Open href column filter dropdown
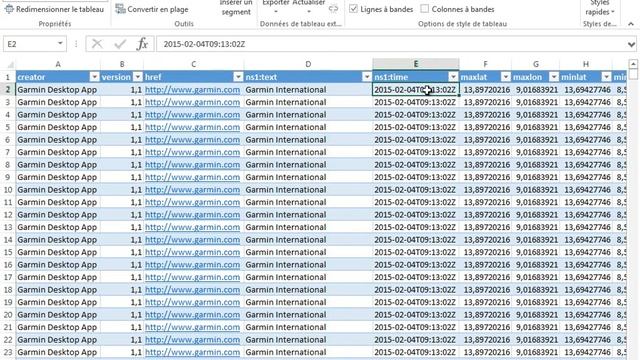The image size is (640, 360). [238, 77]
